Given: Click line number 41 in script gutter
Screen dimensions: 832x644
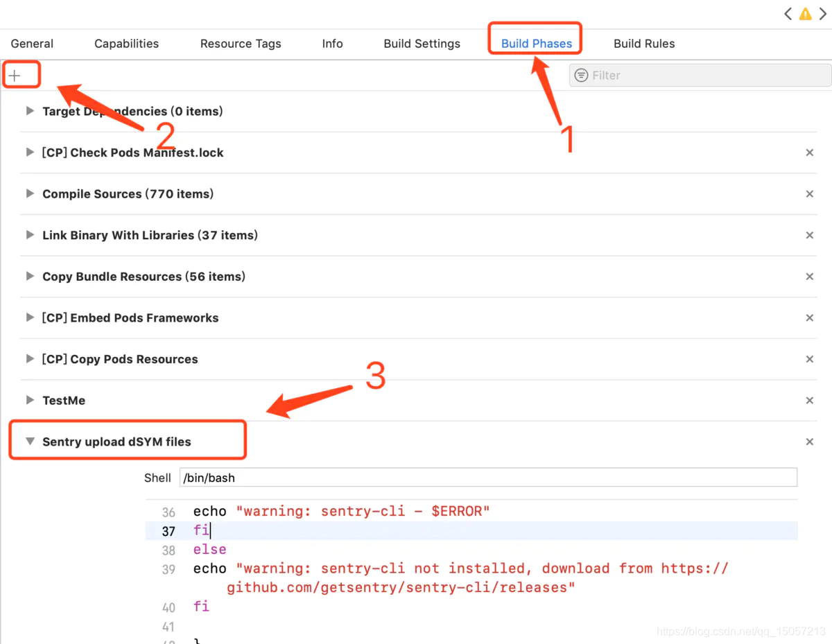Looking at the screenshot, I should pyautogui.click(x=168, y=627).
